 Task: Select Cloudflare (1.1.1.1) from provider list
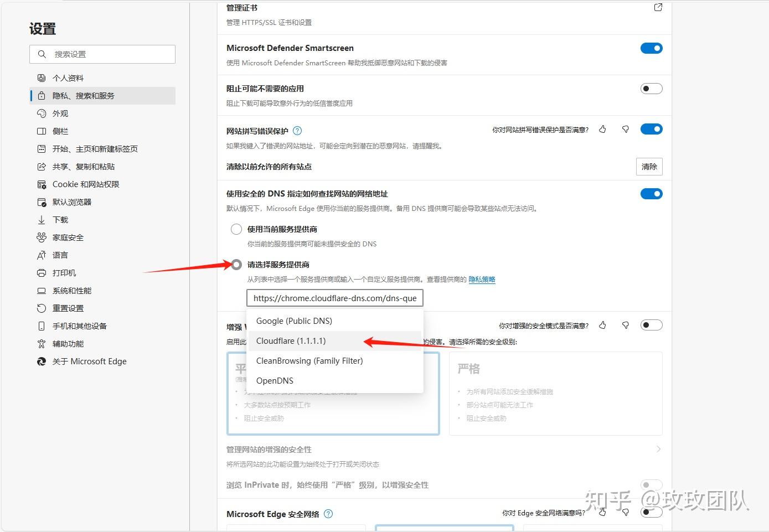(290, 340)
